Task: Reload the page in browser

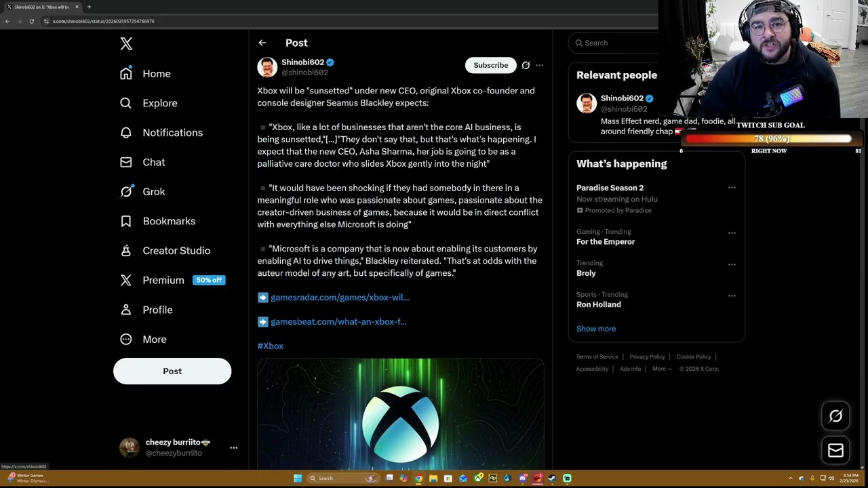Action: 31,21
